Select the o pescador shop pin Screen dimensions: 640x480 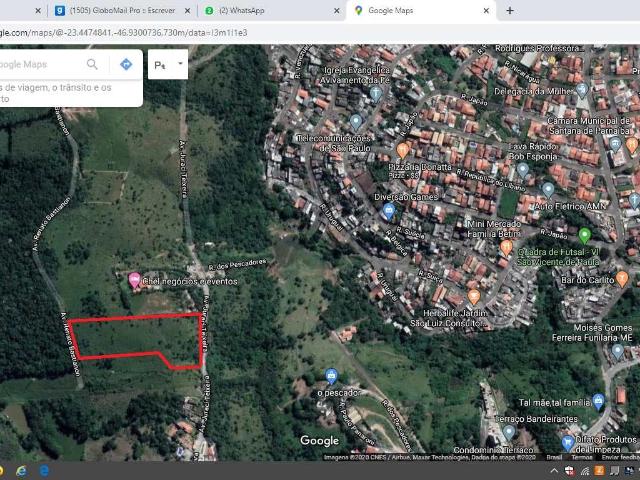pyautogui.click(x=331, y=376)
